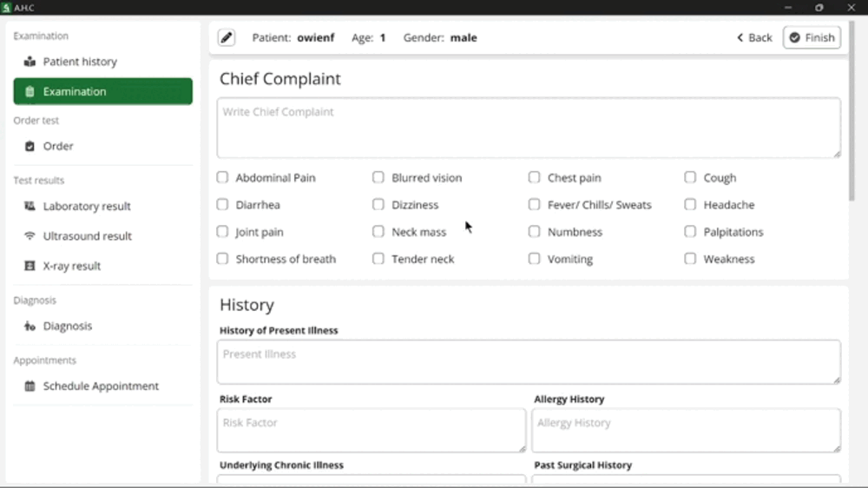Viewport: 868px width, 488px height.
Task: Click the Schedule Appointment calendar icon
Action: coord(30,386)
